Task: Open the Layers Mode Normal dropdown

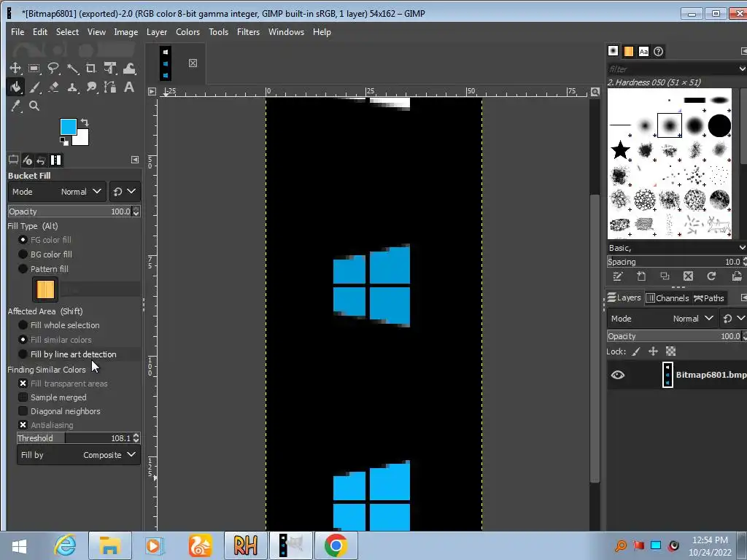Action: coord(662,319)
